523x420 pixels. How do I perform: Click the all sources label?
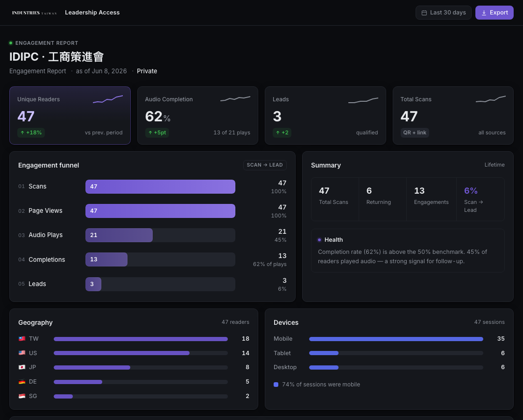[492, 133]
